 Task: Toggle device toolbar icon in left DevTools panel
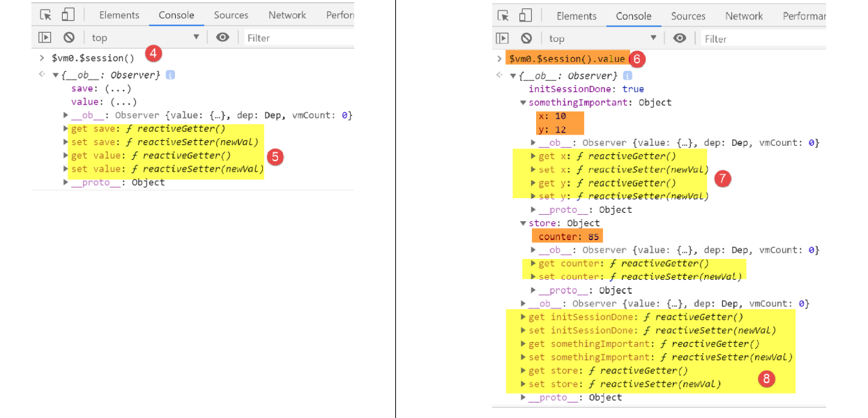[x=68, y=15]
